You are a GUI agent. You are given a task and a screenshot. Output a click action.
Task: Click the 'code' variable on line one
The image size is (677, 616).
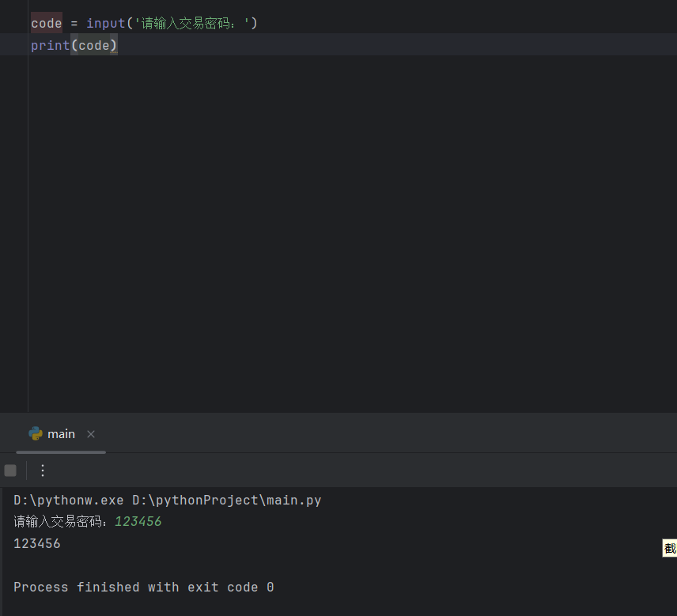pos(46,23)
